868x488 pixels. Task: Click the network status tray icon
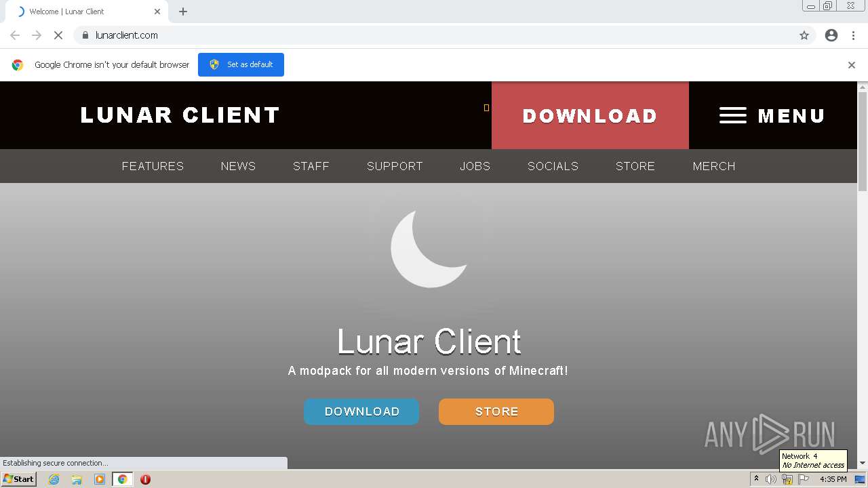(787, 479)
